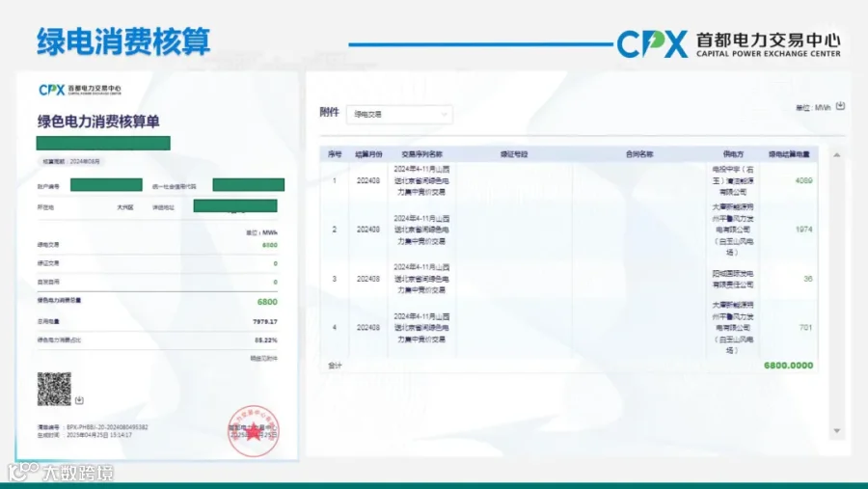Image resolution: width=868 pixels, height=489 pixels.
Task: Click the green power ratio 85.22%
Action: tap(266, 340)
